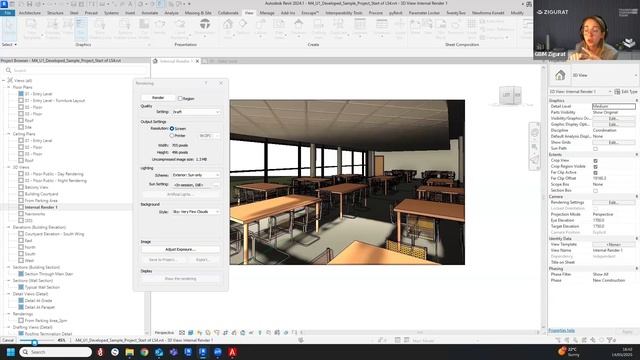Collapse the Elevations (Building Elevation) node

[x=9, y=227]
